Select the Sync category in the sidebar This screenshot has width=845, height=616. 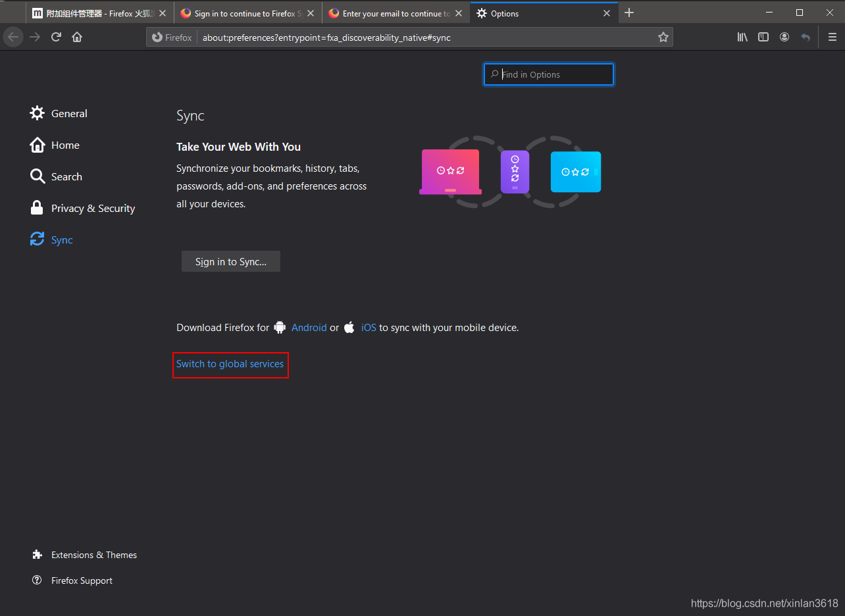tap(51, 240)
